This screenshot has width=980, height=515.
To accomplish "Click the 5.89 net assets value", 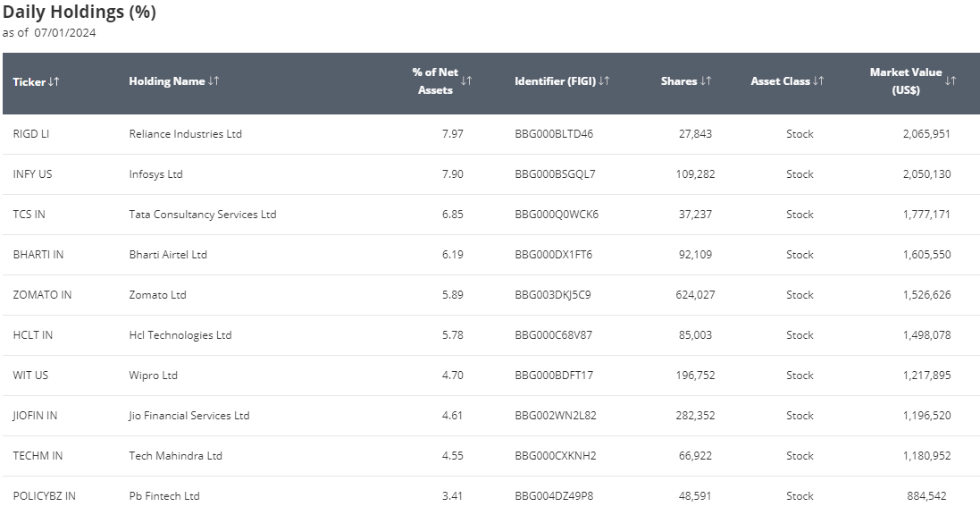I will [453, 295].
